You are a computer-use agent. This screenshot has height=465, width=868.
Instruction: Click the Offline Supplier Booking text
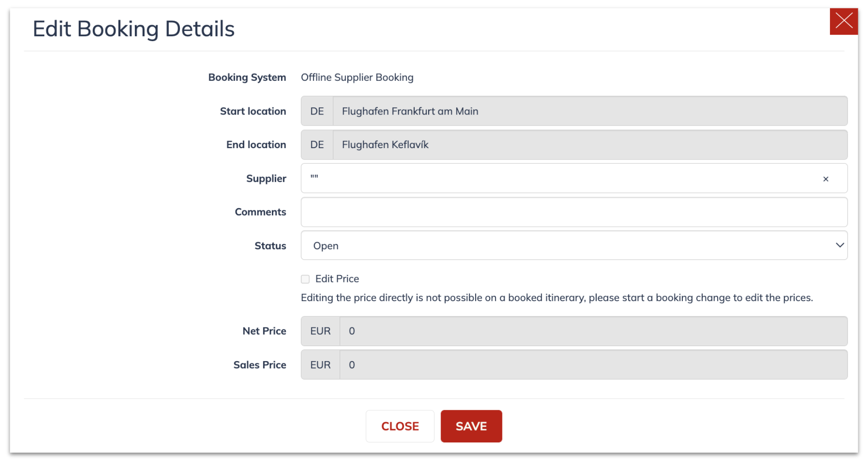(x=357, y=77)
